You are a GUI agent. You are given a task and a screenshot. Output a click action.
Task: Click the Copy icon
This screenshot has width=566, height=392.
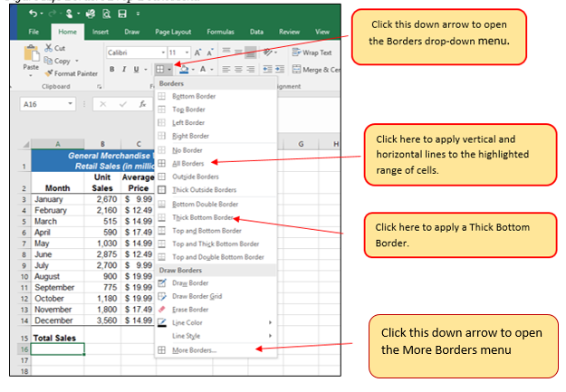tap(48, 61)
